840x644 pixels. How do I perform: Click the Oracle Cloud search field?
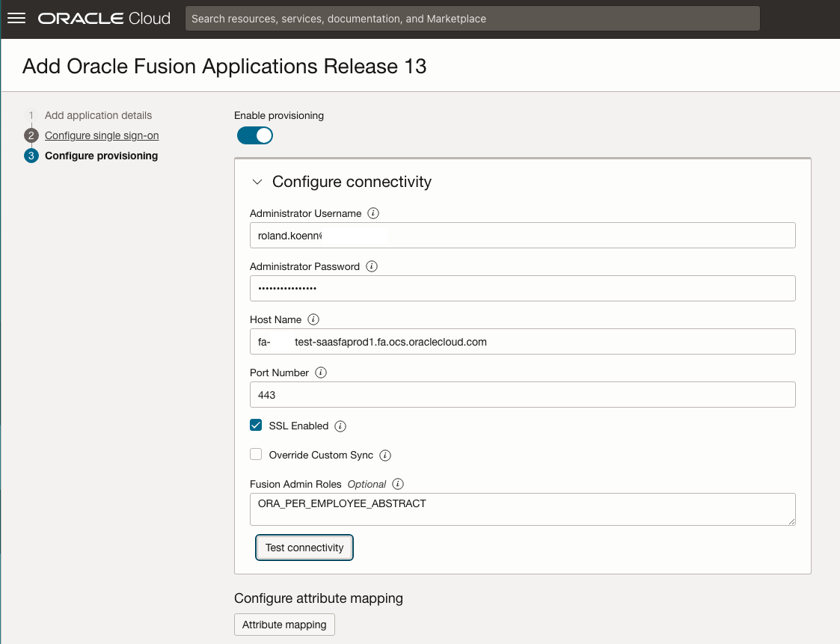[472, 19]
